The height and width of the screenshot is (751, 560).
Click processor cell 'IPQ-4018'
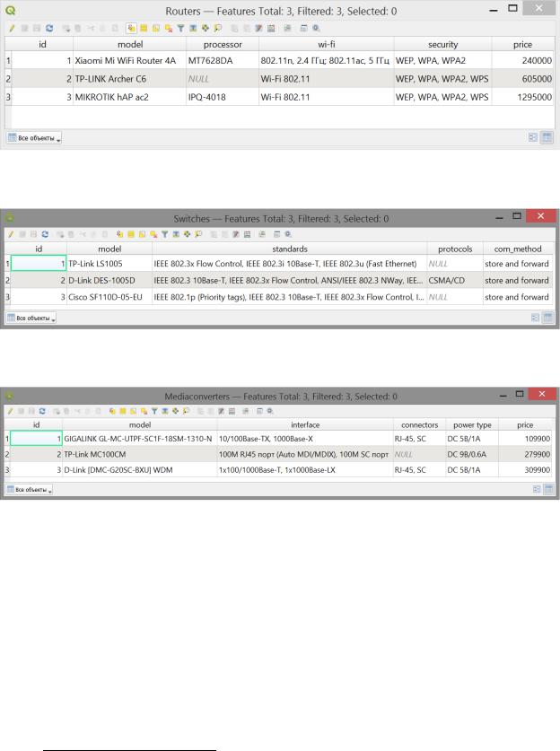[223, 97]
